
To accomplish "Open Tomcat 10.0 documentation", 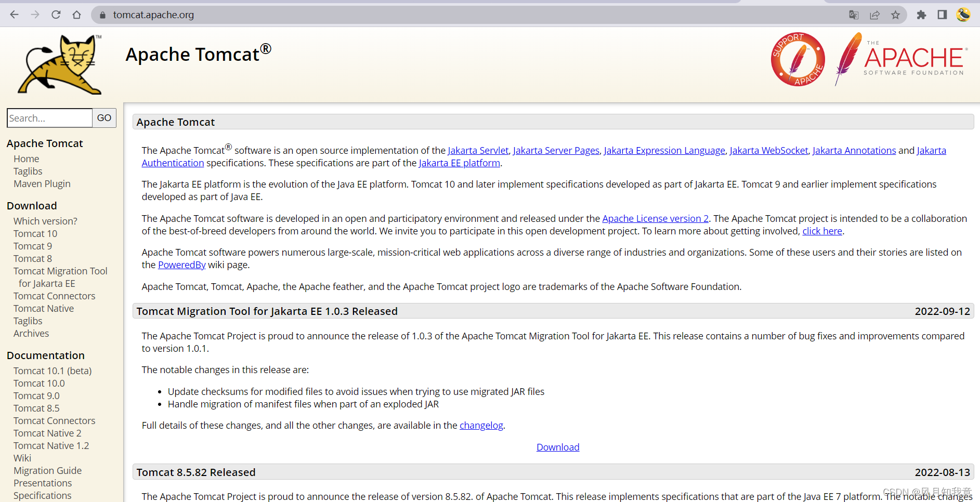I will pyautogui.click(x=39, y=383).
